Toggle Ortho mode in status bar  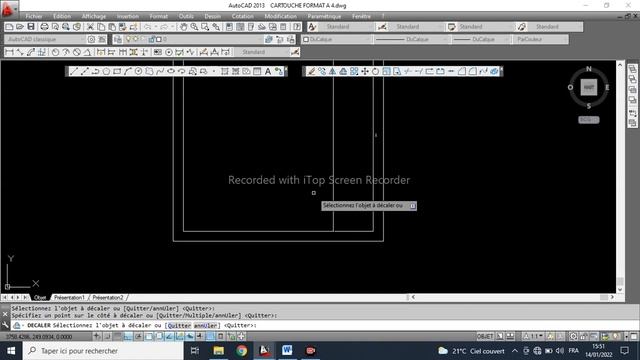[128, 336]
